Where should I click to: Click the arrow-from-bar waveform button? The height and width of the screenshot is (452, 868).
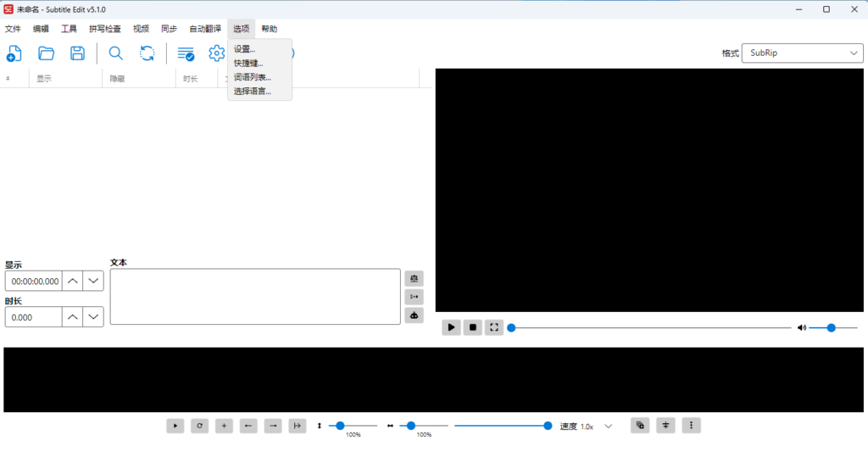click(298, 426)
